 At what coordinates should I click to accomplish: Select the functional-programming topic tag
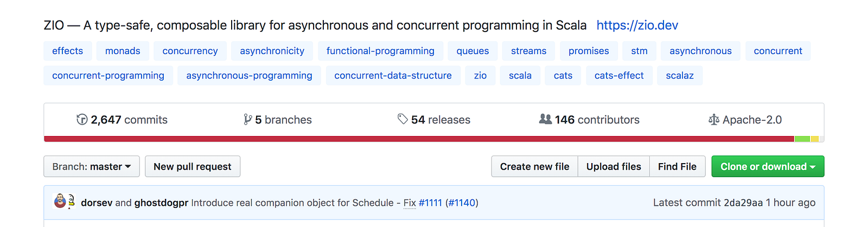380,51
